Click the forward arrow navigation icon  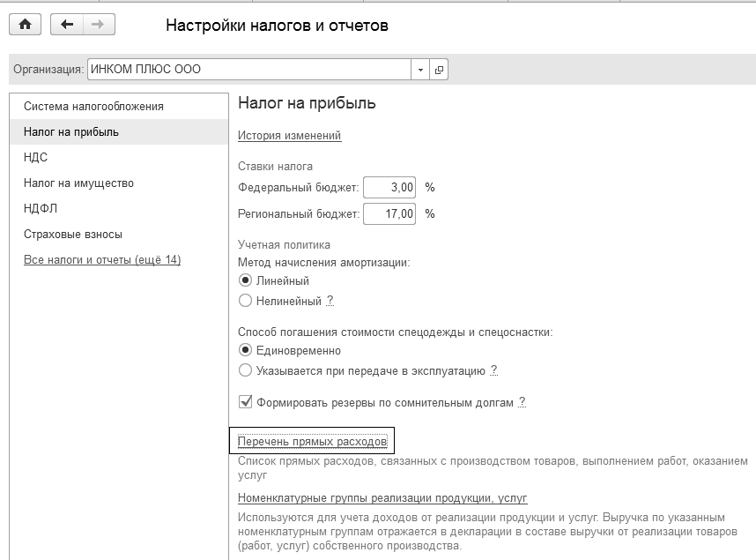coord(98,25)
